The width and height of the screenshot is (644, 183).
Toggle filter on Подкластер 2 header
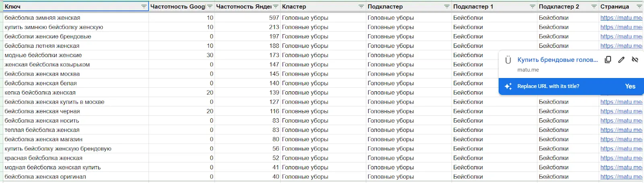(x=594, y=6)
